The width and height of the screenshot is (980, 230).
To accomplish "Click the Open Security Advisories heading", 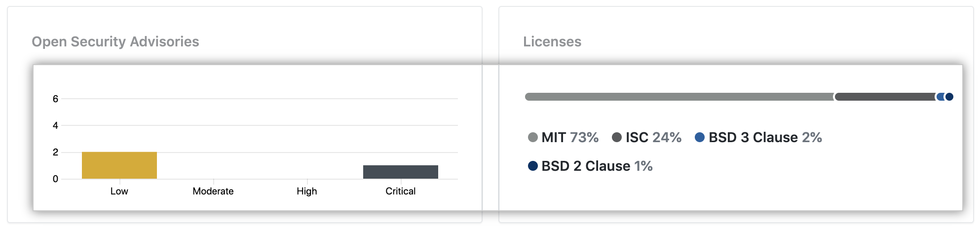I will [x=115, y=41].
